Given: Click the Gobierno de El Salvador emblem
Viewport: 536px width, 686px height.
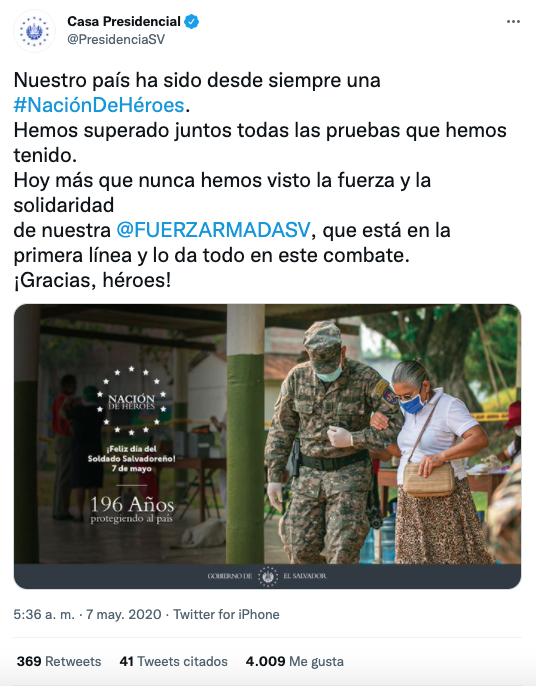Looking at the screenshot, I should [x=267, y=576].
